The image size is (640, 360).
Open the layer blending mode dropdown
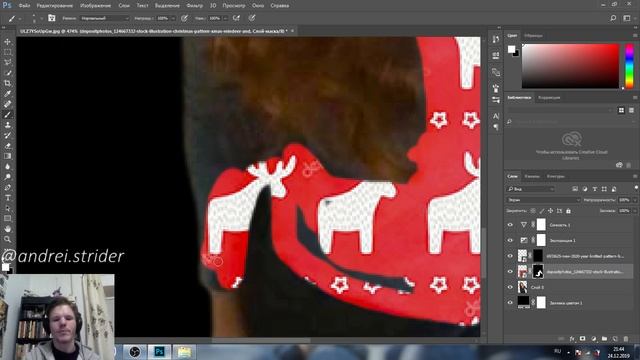pos(543,200)
